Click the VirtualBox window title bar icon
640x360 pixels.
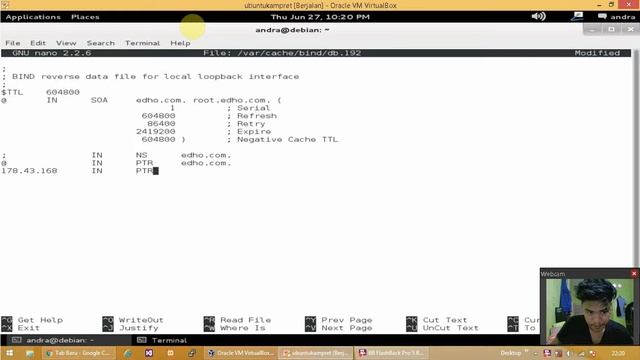[5, 5]
